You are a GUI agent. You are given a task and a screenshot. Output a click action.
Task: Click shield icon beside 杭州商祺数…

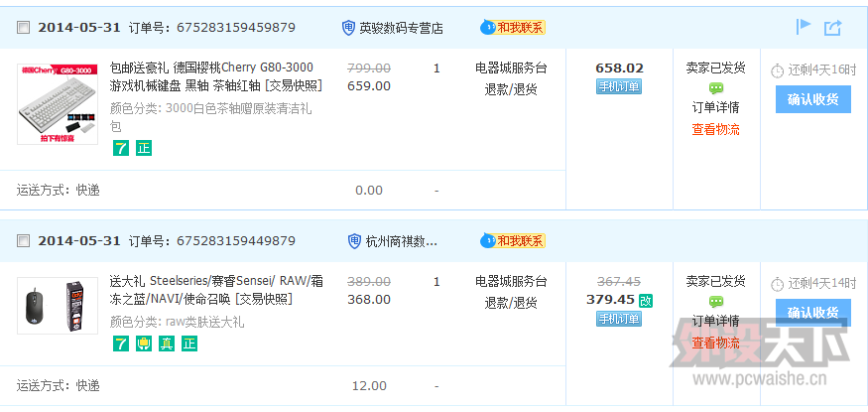pos(354,241)
